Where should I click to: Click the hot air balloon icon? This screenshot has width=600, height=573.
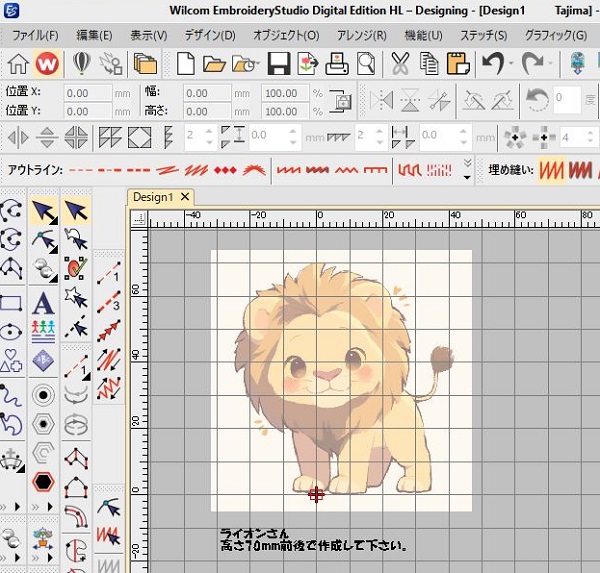point(81,63)
